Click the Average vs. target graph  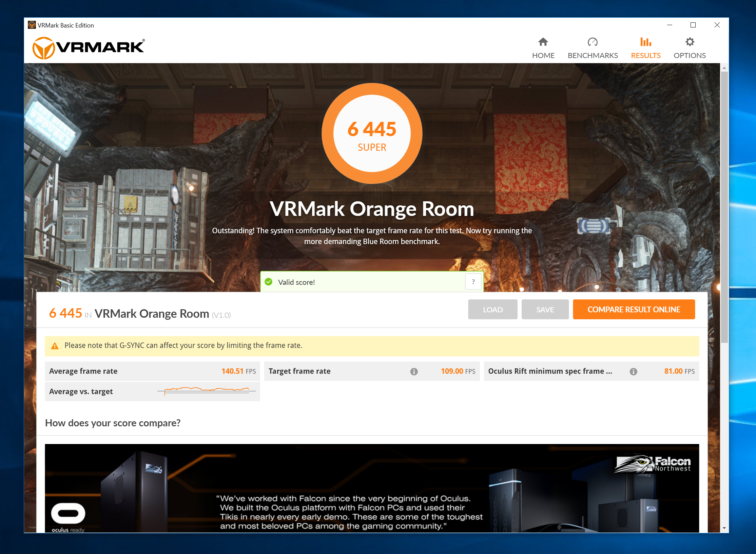(207, 391)
